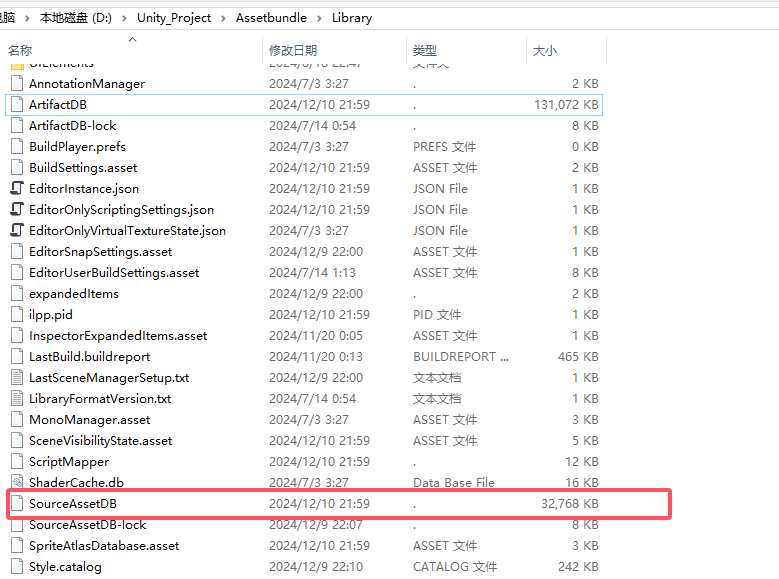Screen dimensions: 779x579
Task: Click the EditorOnlyVirtualTextureState.json file icon
Action: (x=17, y=230)
